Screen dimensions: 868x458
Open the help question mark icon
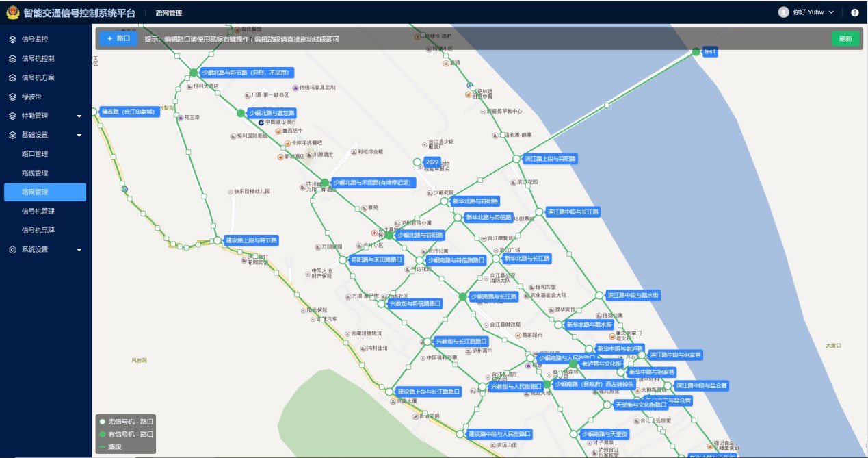click(855, 12)
